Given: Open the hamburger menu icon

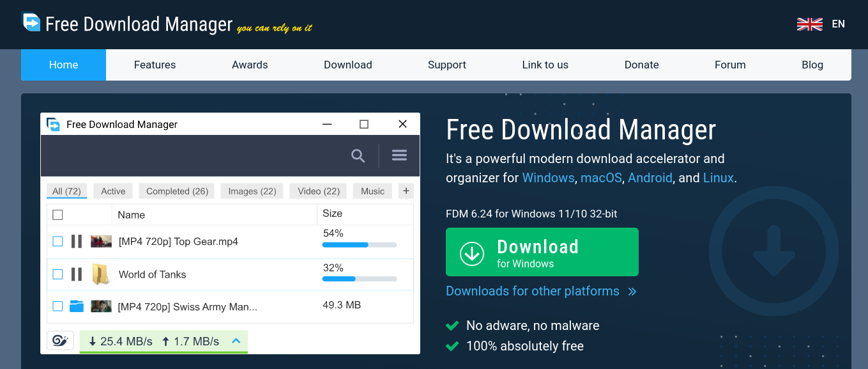Looking at the screenshot, I should point(399,155).
